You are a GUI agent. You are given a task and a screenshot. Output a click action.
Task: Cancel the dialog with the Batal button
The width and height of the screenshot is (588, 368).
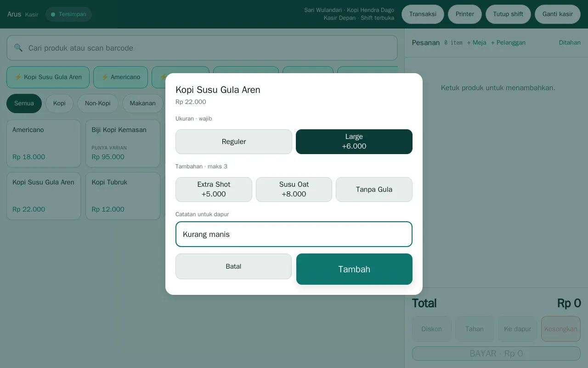pyautogui.click(x=233, y=266)
